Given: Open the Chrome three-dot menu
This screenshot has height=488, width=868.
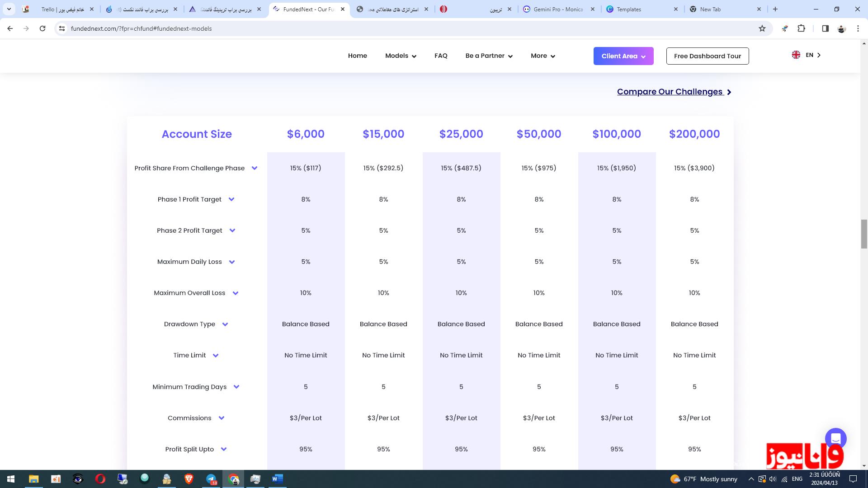Looking at the screenshot, I should (858, 28).
